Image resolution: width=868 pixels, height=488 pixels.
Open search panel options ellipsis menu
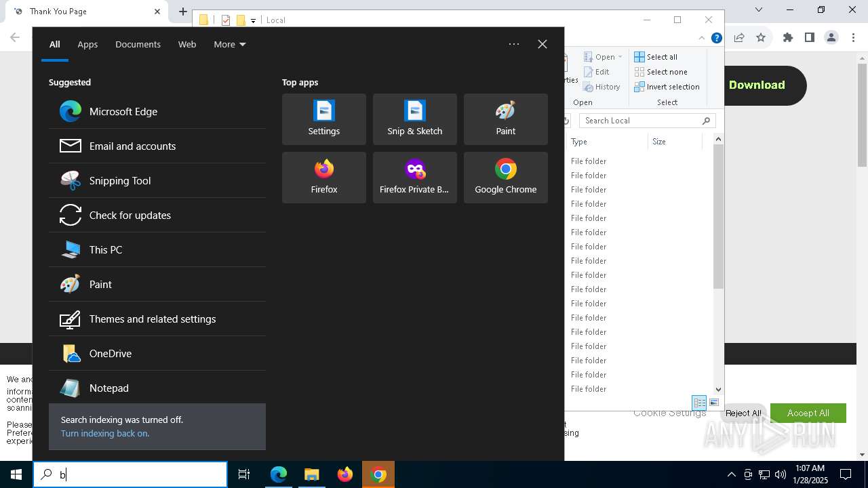point(514,44)
